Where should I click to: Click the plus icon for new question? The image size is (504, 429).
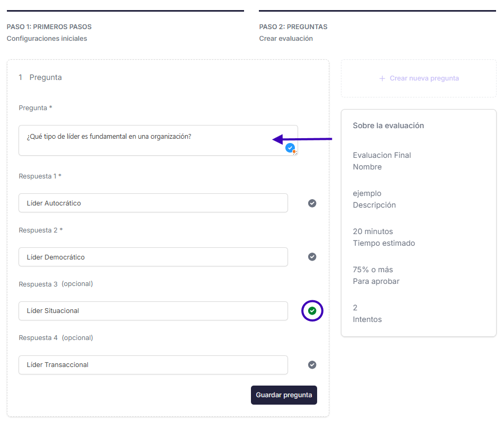pyautogui.click(x=382, y=78)
